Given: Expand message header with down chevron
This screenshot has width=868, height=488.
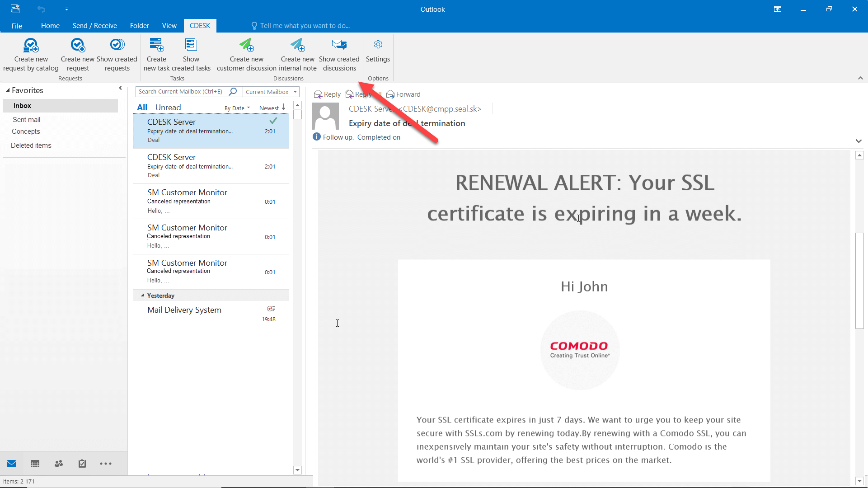Looking at the screenshot, I should tap(859, 141).
